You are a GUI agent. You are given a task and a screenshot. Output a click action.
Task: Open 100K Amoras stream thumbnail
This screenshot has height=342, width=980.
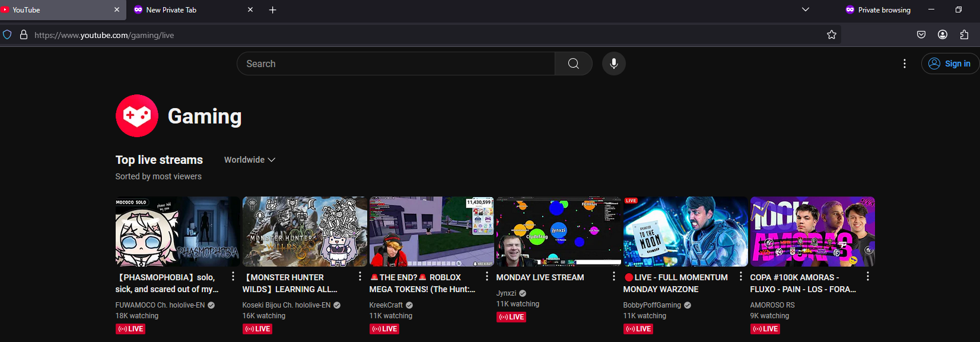pos(813,232)
